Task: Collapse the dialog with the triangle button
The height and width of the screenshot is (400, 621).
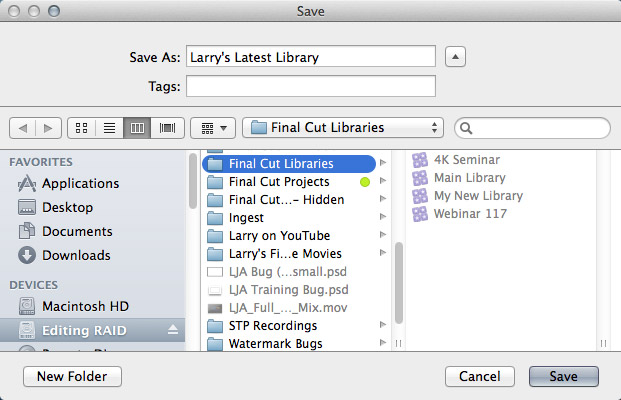Action: (x=455, y=57)
